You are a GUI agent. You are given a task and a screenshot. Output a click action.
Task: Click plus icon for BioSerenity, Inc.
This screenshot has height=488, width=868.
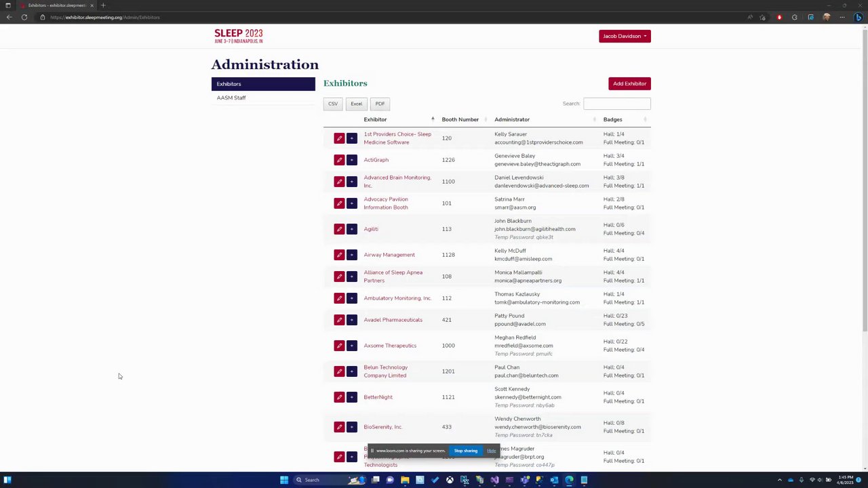pyautogui.click(x=351, y=427)
